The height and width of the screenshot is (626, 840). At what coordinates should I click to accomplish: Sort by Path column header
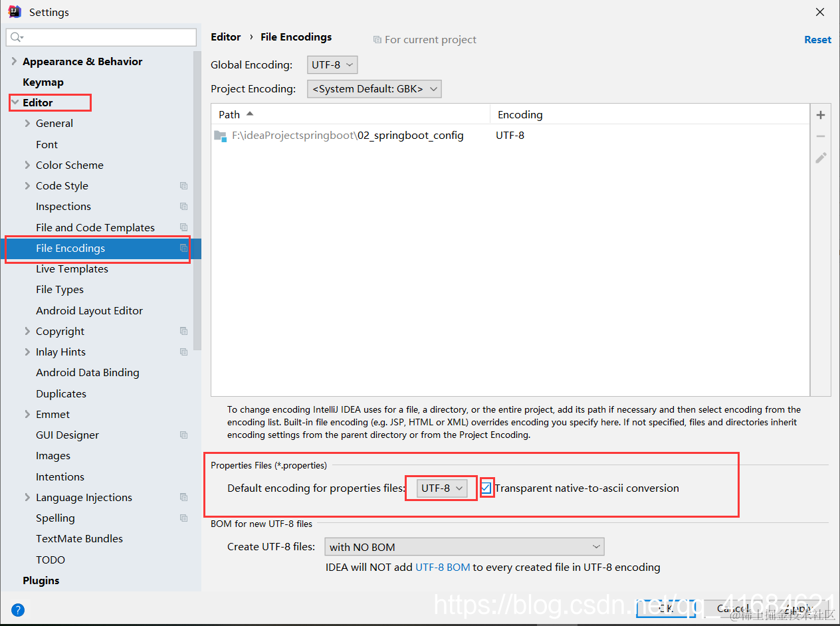pos(350,114)
